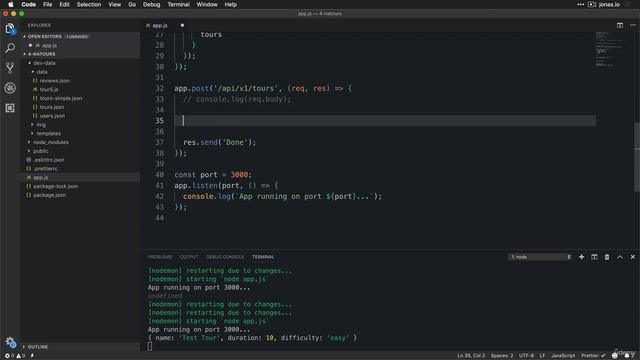
Task: Switch to the Problems panel tab
Action: tap(160, 257)
